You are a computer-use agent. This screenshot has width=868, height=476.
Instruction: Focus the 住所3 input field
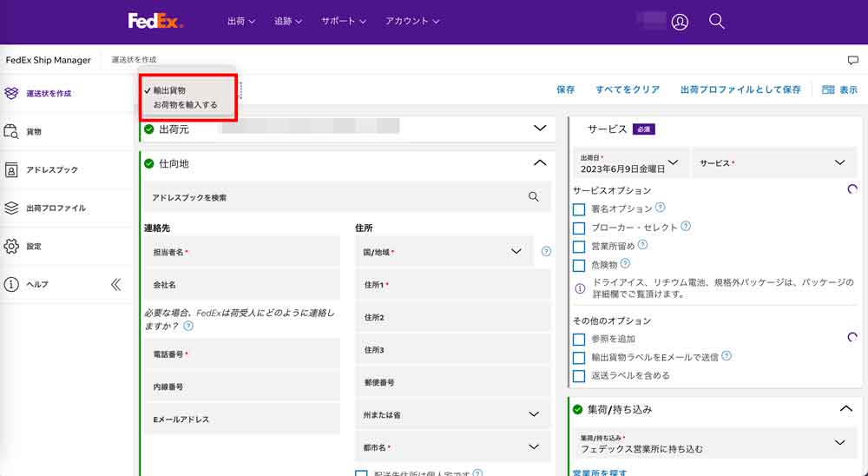453,350
